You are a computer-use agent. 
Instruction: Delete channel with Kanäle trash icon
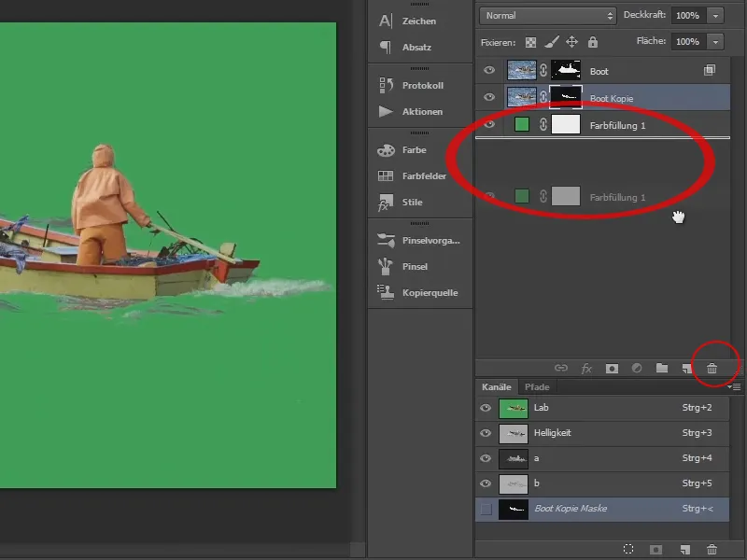coord(712,550)
